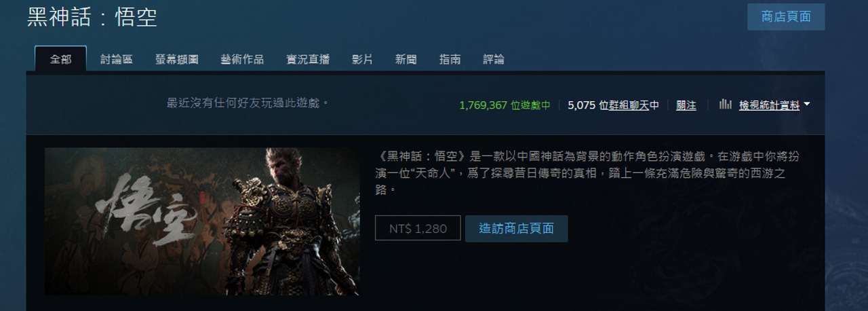868x311 pixels.
Task: Open the 指南 tab
Action: click(450, 59)
